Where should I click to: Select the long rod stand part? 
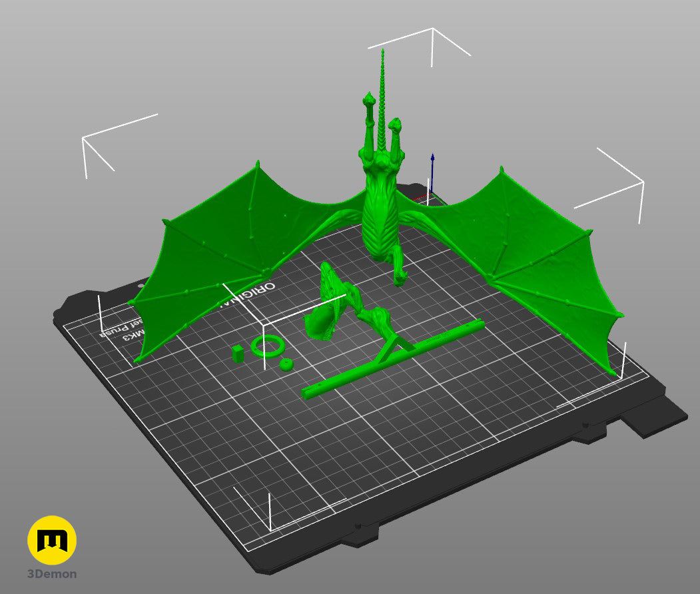393,360
